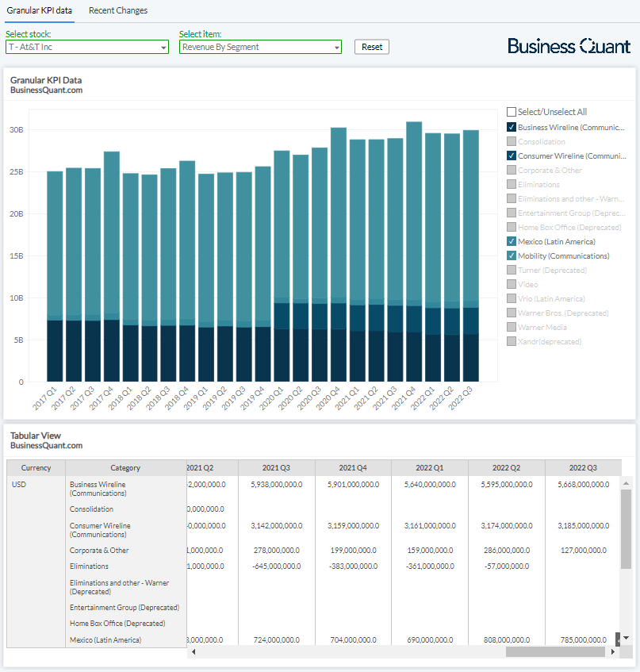This screenshot has height=672, width=640.
Task: Uncheck Business Wireline (Communications) checkbox
Action: (511, 127)
